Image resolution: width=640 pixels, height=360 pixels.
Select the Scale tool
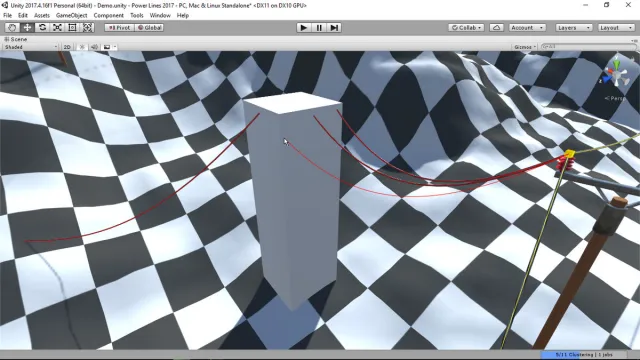57,27
